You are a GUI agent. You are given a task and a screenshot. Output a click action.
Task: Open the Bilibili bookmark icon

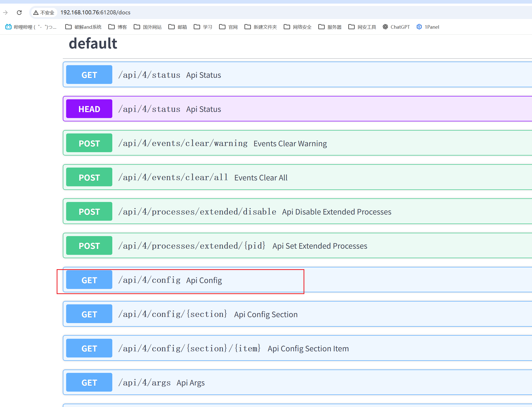[8, 27]
